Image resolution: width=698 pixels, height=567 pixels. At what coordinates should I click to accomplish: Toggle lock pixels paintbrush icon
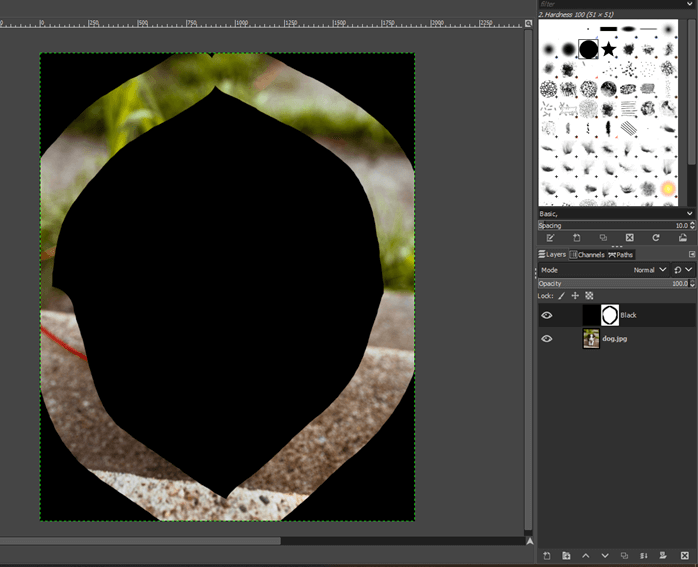[561, 296]
